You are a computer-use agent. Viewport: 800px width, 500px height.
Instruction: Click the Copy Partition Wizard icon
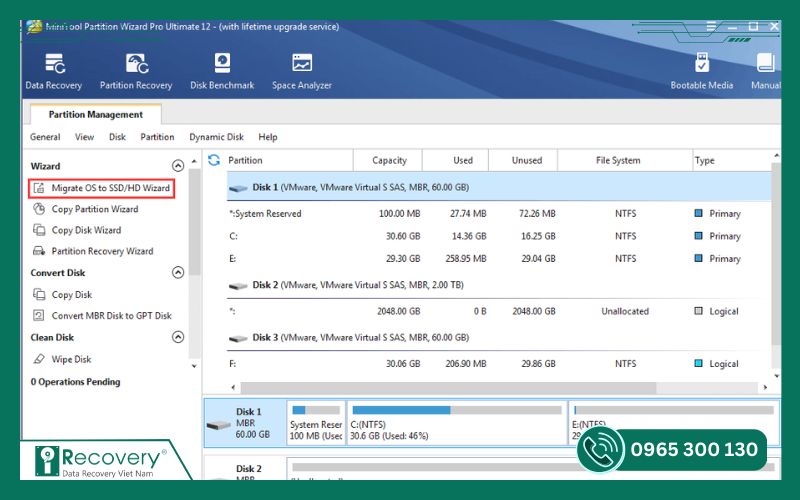point(39,209)
